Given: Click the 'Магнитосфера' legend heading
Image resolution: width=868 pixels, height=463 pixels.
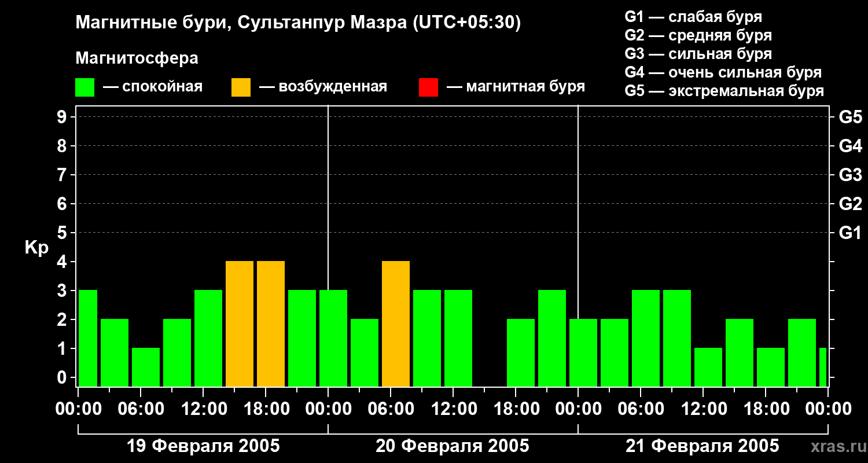Looking at the screenshot, I should [137, 58].
